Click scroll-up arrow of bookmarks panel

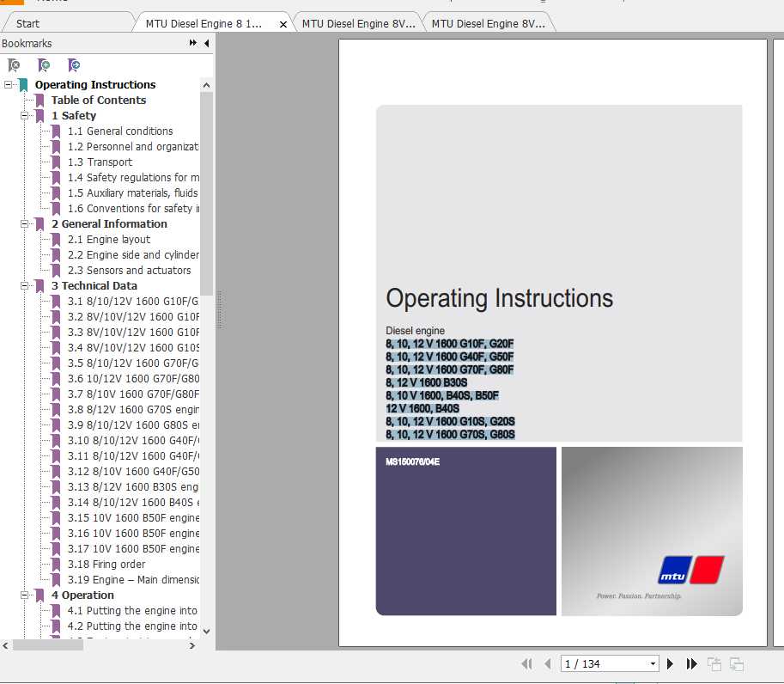[x=206, y=85]
